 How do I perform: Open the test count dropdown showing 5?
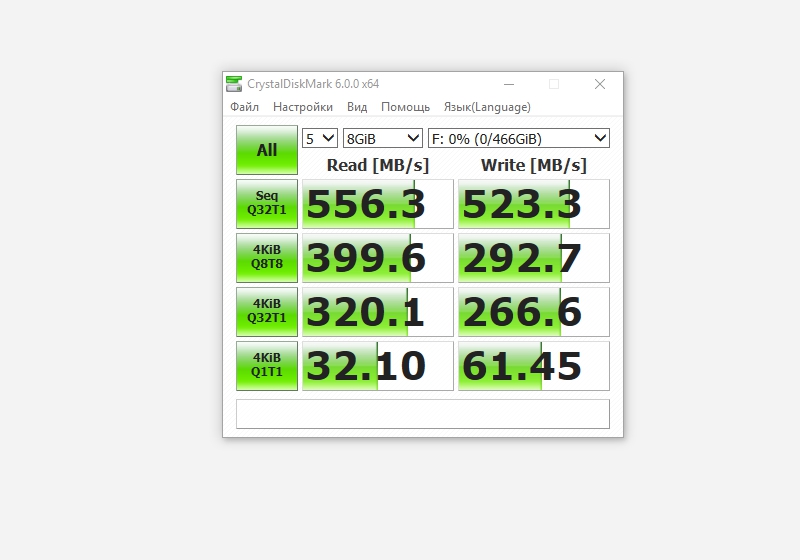[x=320, y=138]
